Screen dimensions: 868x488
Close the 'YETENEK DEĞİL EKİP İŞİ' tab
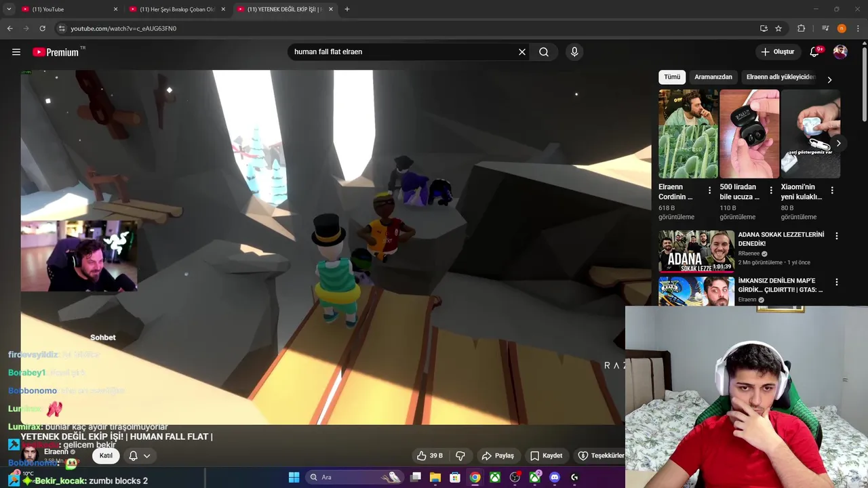pos(331,9)
